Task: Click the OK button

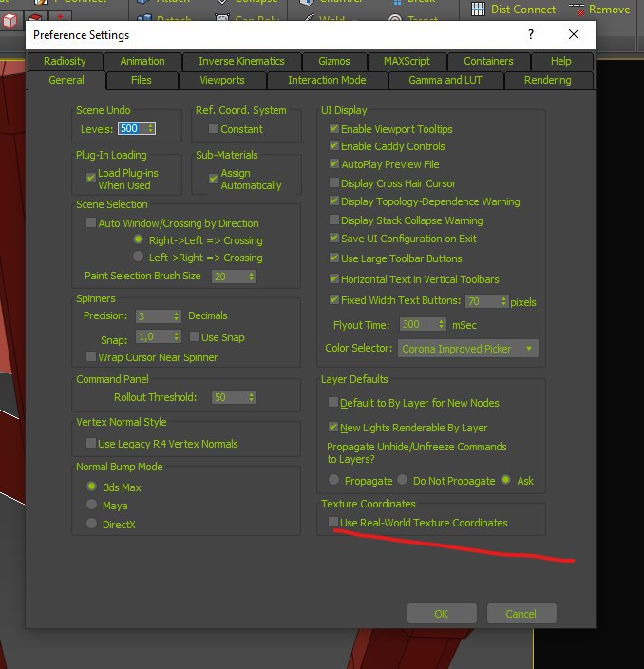Action: pos(442,614)
